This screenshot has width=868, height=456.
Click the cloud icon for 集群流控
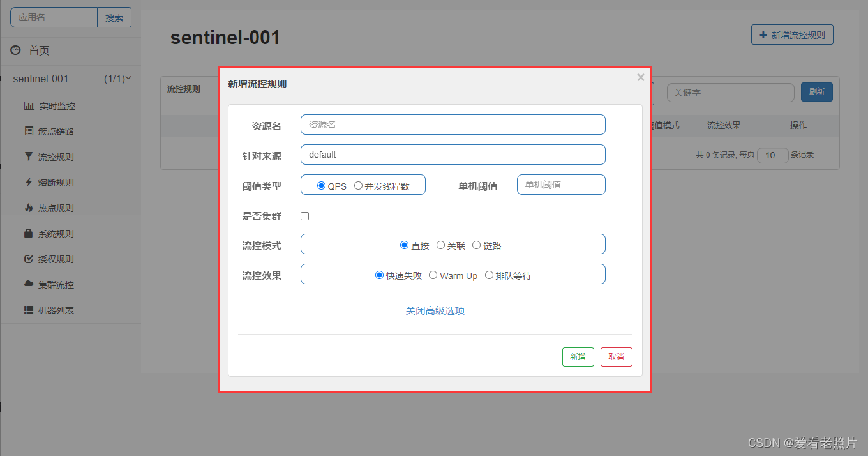click(29, 284)
